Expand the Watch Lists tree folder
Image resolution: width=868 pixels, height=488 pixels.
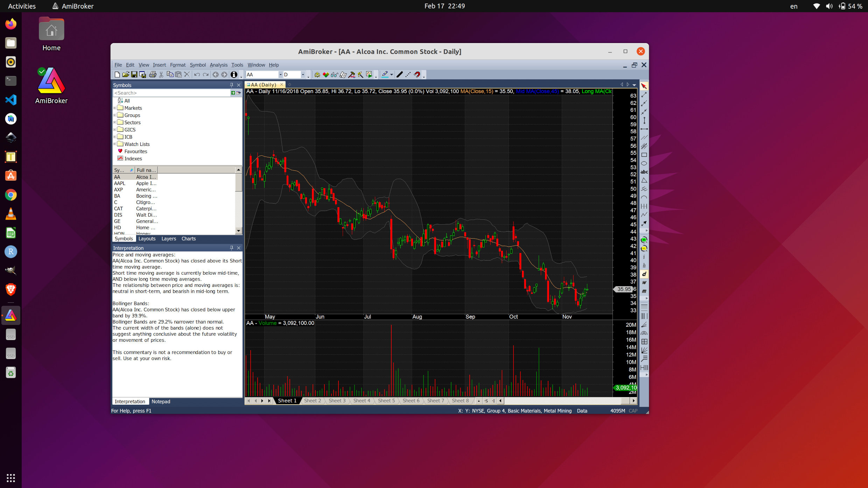point(114,144)
